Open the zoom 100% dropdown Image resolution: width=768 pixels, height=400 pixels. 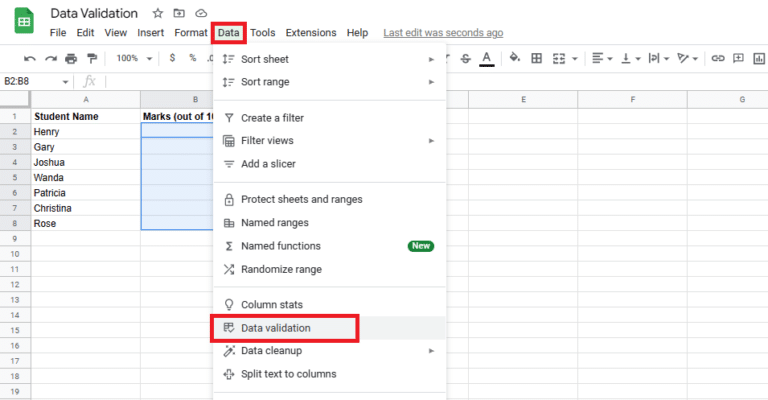(x=134, y=58)
